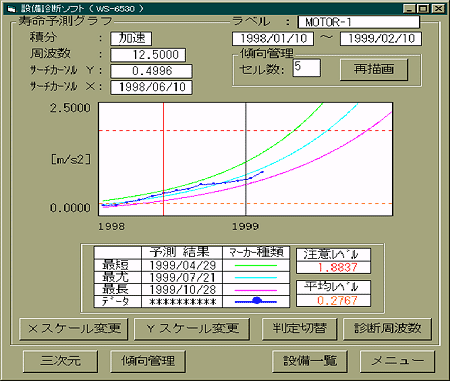This screenshot has height=381, width=450.
Task: Click the 2.5000 Y-axis maximum label
Action: pyautogui.click(x=70, y=108)
